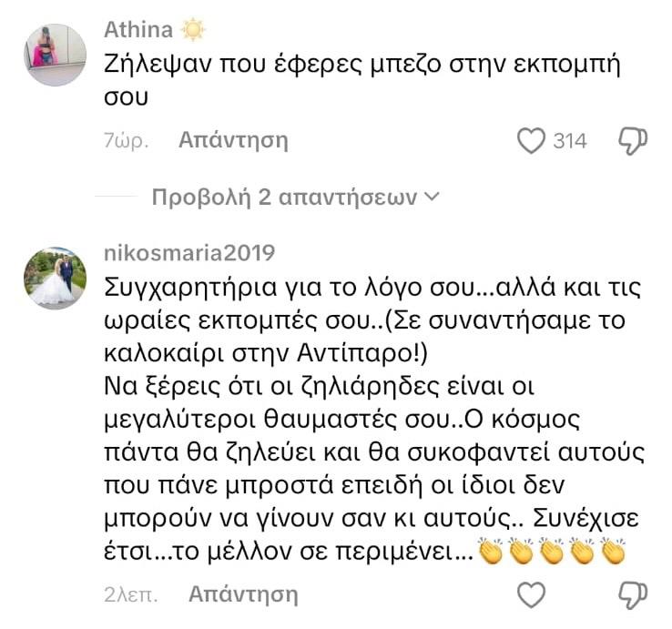Dislike Athina's comment with thumbs-down
This screenshot has height=629, width=672.
pos(632,140)
